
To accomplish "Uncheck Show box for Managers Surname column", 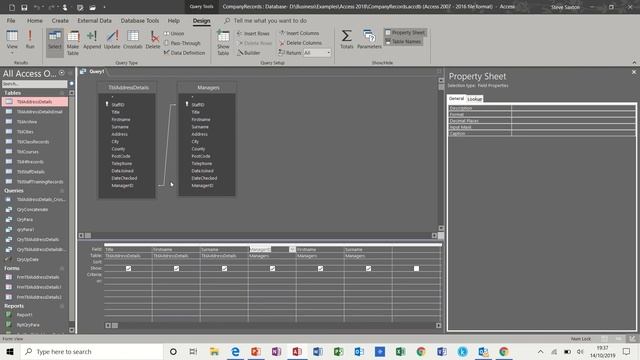I will pyautogui.click(x=368, y=268).
